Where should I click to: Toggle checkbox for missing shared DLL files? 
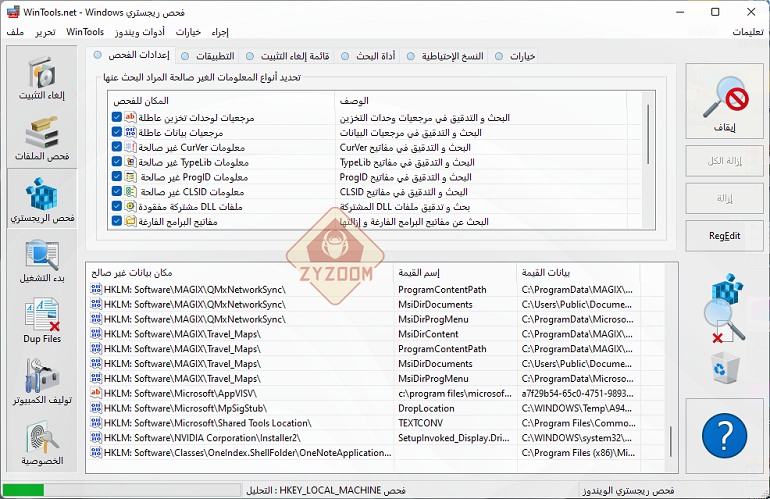click(116, 205)
